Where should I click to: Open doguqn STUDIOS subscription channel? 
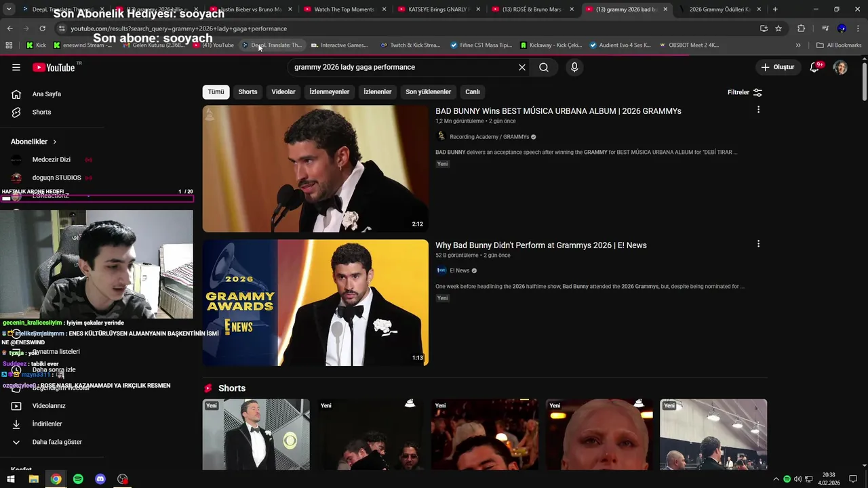56,178
